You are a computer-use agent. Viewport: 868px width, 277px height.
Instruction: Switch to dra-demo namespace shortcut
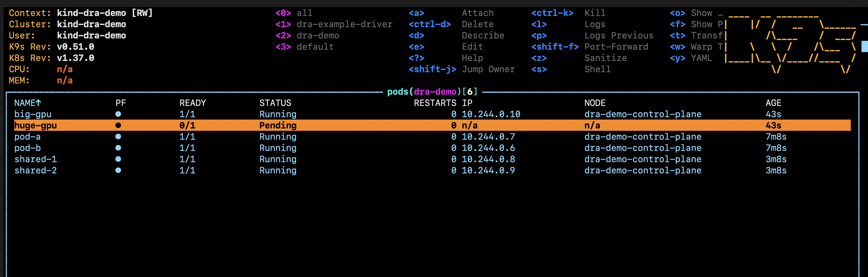(x=307, y=36)
